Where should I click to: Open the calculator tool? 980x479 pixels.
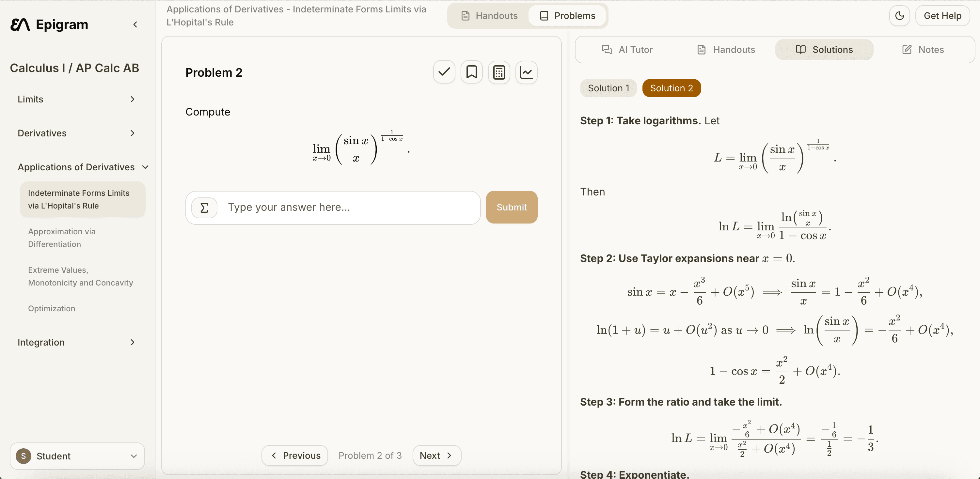(x=499, y=72)
